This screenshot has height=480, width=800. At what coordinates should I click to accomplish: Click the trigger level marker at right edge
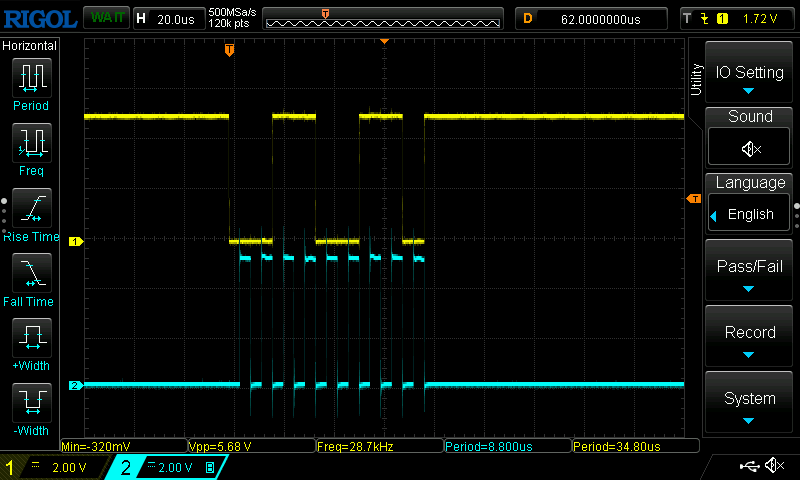[694, 199]
